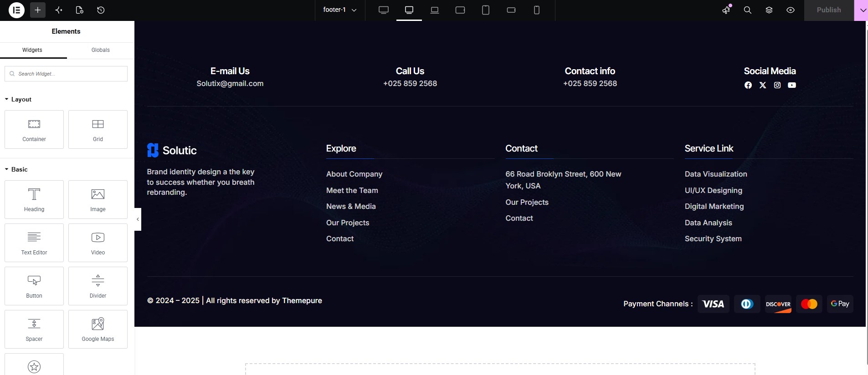Viewport: 868px width, 375px height.
Task: Switch to Desktop device view
Action: coord(409,10)
